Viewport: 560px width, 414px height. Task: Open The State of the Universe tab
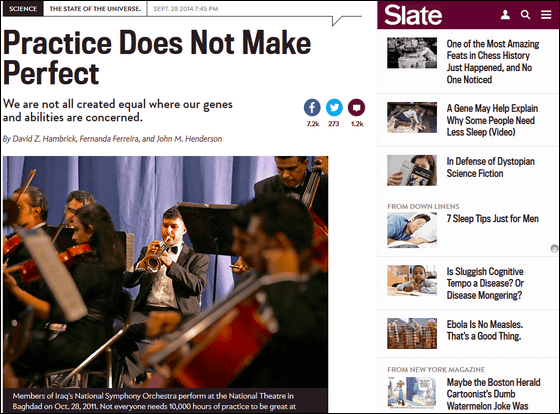click(95, 9)
